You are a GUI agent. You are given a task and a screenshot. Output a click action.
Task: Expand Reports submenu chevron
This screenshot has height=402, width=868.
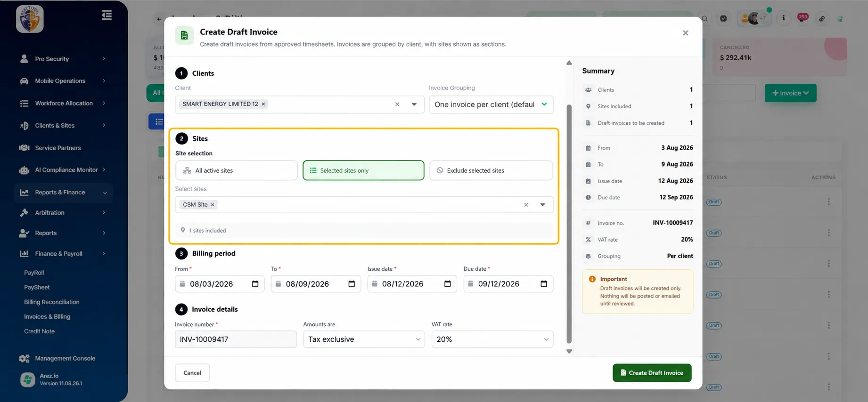point(104,233)
